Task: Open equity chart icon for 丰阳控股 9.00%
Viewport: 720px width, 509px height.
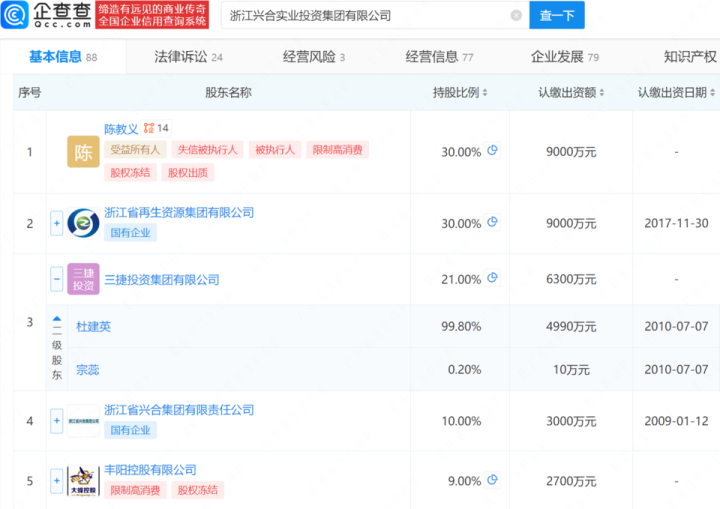Action: [492, 480]
